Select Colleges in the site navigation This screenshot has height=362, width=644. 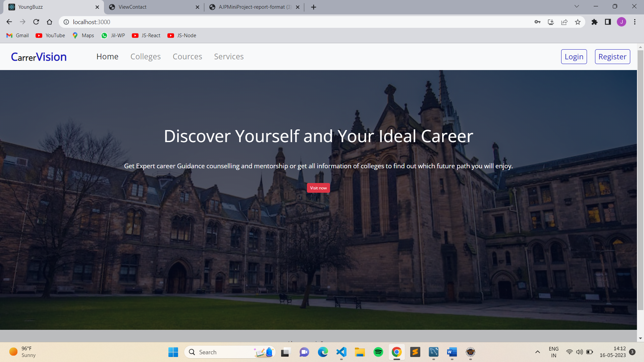tap(145, 56)
